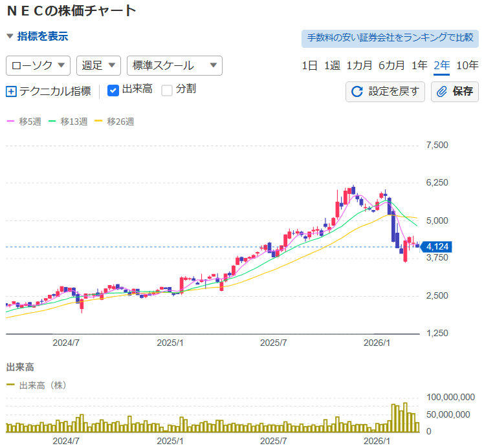
Task: Enable the 分割 split checkbox
Action: pos(167,91)
